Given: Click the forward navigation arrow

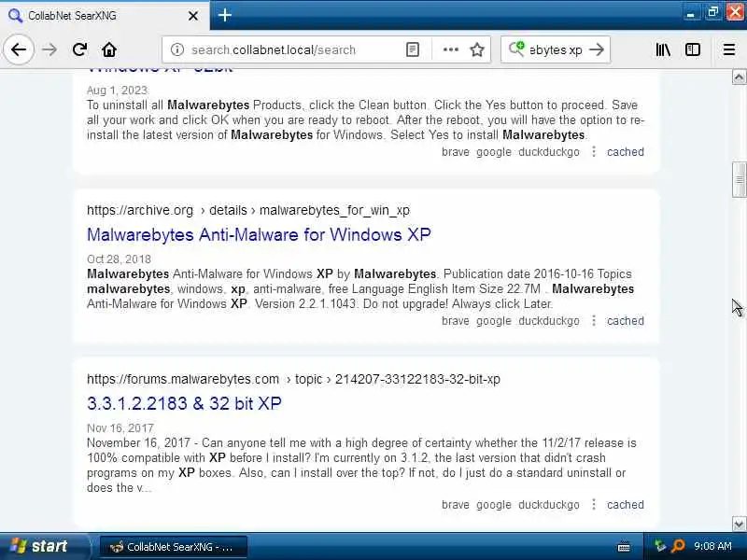Looking at the screenshot, I should 49,49.
